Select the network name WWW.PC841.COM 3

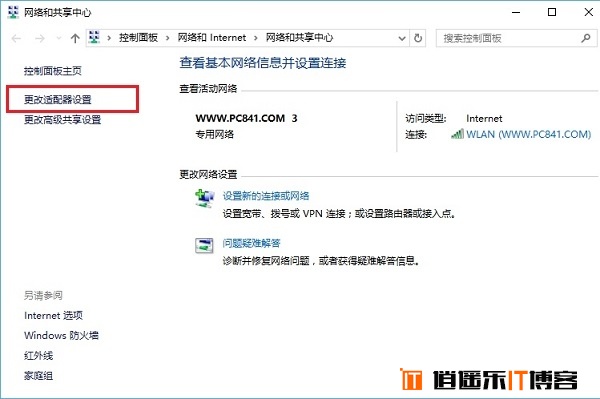[x=246, y=118]
